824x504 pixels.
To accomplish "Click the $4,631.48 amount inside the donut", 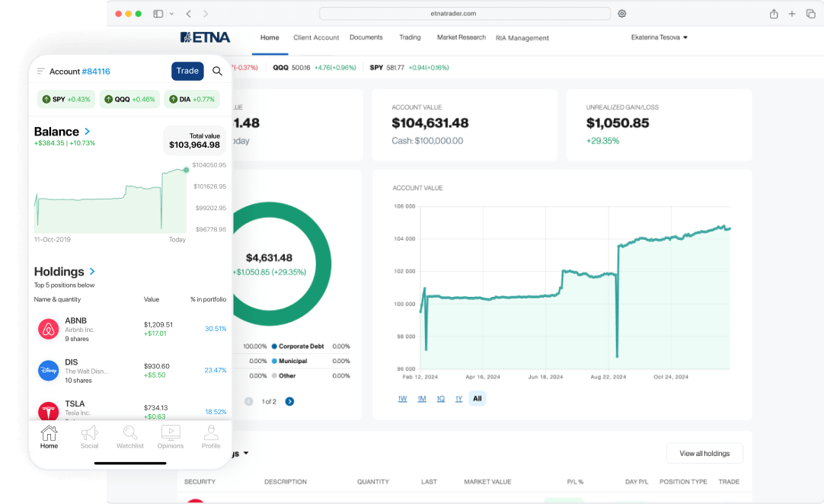I will 269,258.
